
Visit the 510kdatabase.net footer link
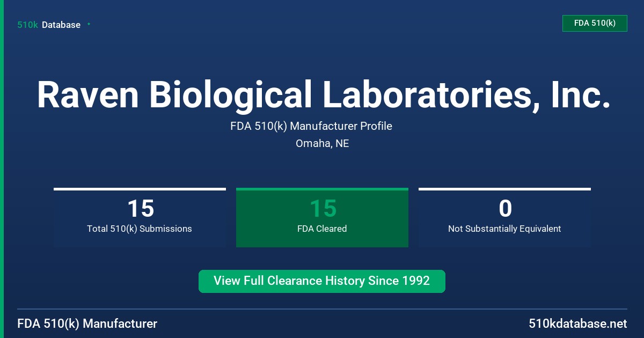pos(577,324)
